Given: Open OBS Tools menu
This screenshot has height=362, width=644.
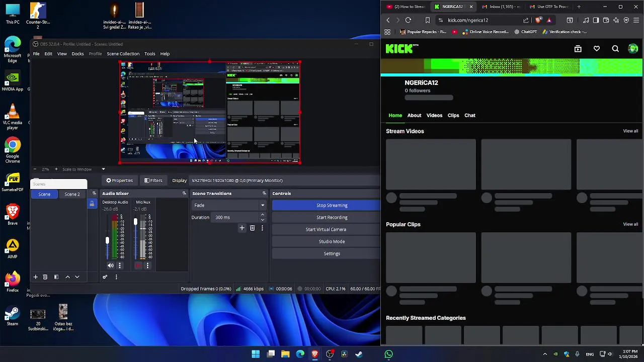Looking at the screenshot, I should pos(149,54).
